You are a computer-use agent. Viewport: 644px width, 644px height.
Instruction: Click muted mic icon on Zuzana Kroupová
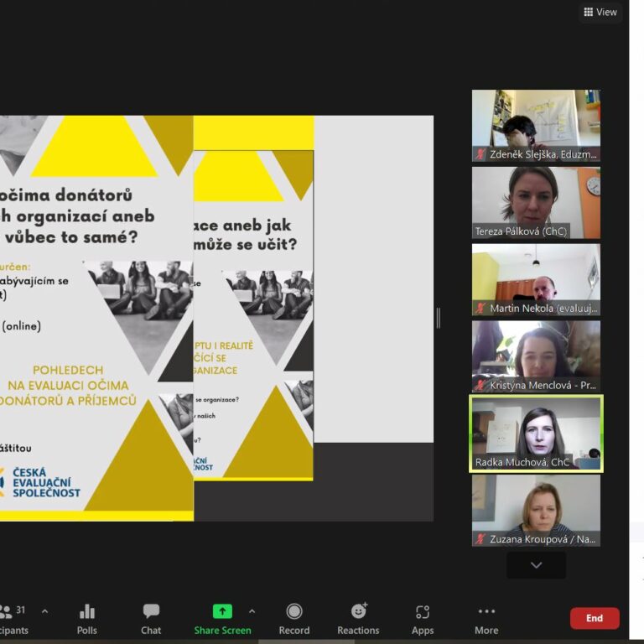[480, 539]
